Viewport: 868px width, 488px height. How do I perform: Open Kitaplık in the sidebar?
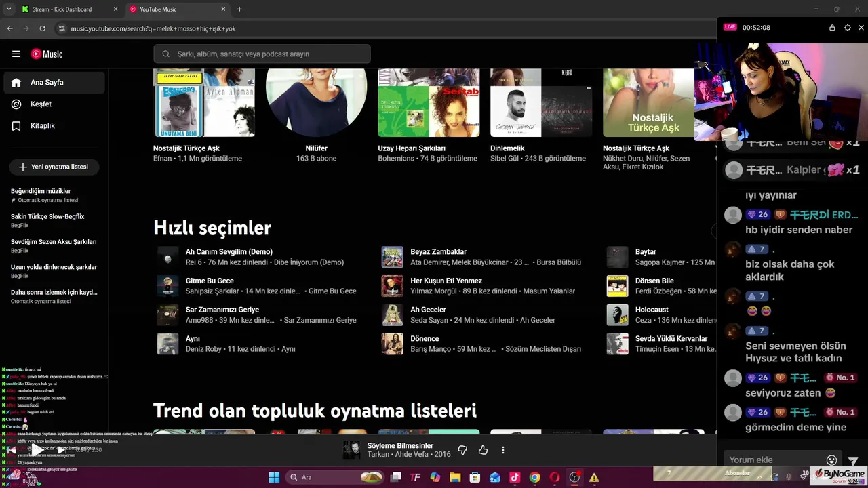click(54, 126)
